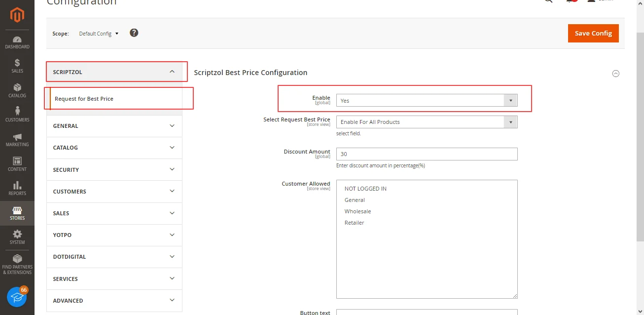The width and height of the screenshot is (644, 315).
Task: Open the System sidebar menu icon
Action: tap(17, 237)
